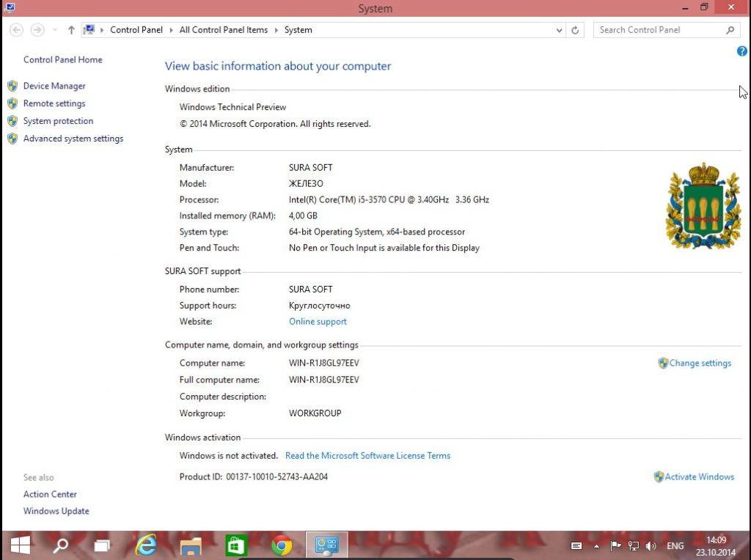751x560 pixels.
Task: Launch Google Chrome from taskbar
Action: tap(282, 545)
